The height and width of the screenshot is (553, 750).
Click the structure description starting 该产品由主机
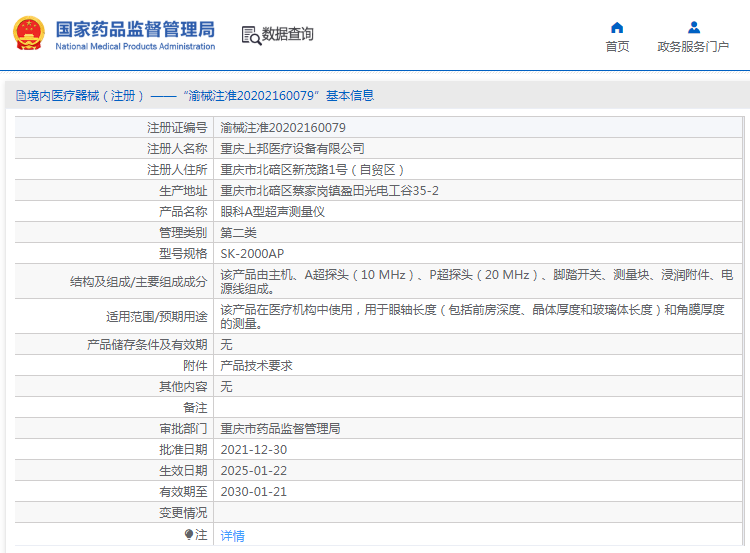point(476,282)
